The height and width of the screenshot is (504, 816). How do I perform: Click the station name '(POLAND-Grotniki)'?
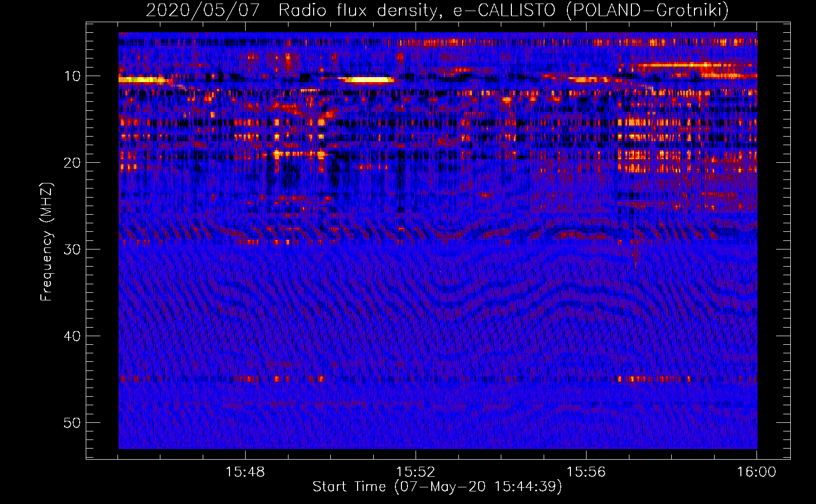[x=647, y=10]
